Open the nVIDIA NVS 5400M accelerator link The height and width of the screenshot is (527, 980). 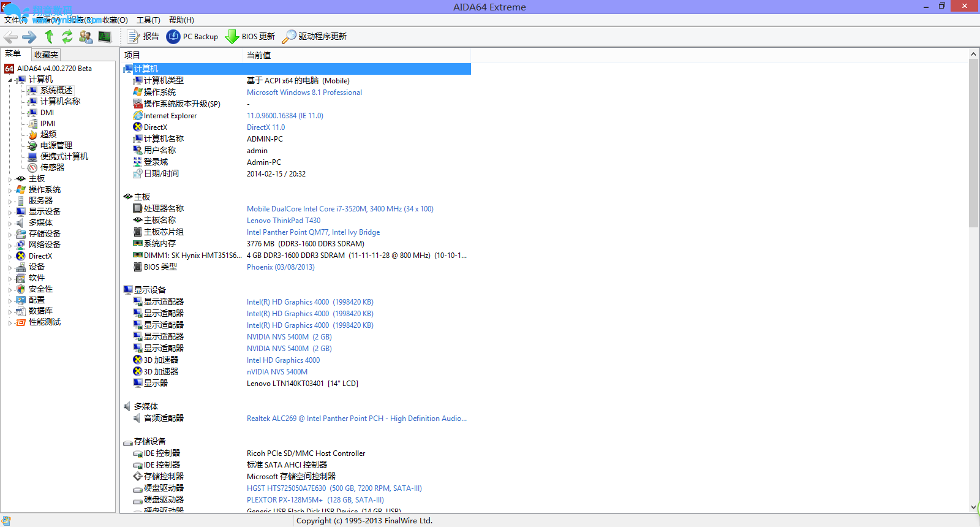coord(277,372)
